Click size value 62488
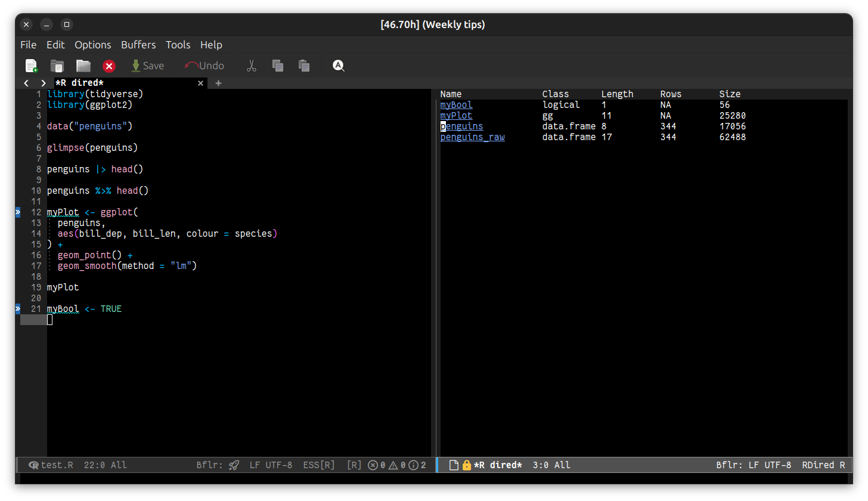The width and height of the screenshot is (868, 501). point(733,137)
